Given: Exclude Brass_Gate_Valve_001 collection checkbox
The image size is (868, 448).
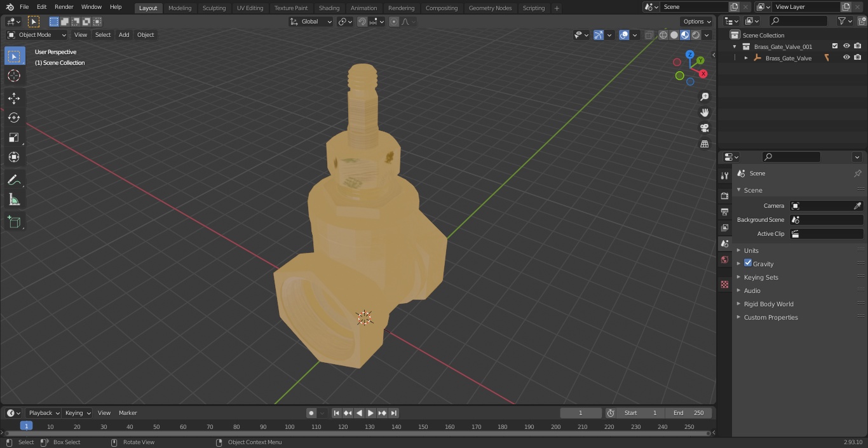Looking at the screenshot, I should [x=835, y=46].
